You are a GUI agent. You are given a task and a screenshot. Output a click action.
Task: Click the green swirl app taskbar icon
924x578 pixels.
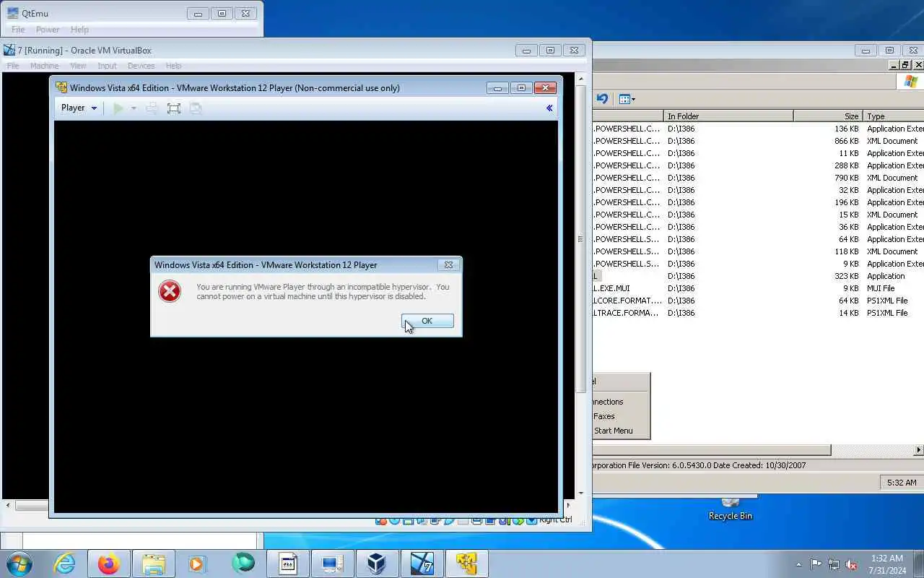point(243,564)
